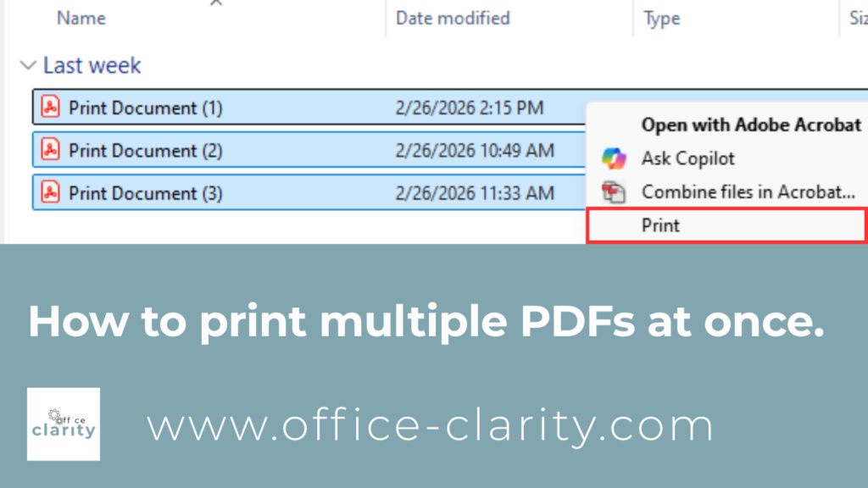Screen dimensions: 868x488
Task: Click the Date modified column header
Action: (x=453, y=18)
